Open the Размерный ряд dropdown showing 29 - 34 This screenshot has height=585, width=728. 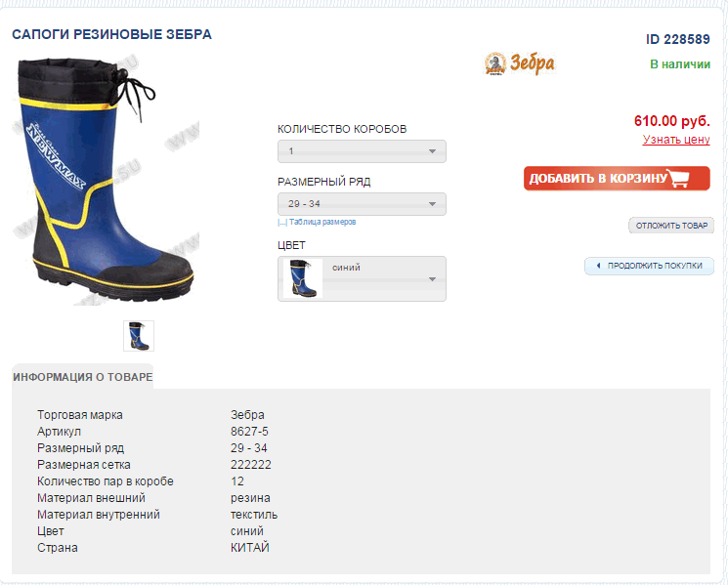click(362, 204)
